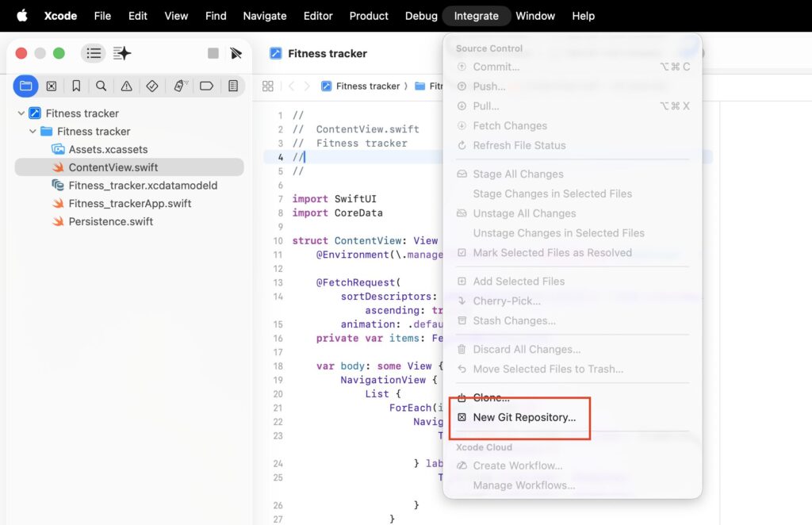Collapse the nested Fitness tracker folder

coord(33,131)
